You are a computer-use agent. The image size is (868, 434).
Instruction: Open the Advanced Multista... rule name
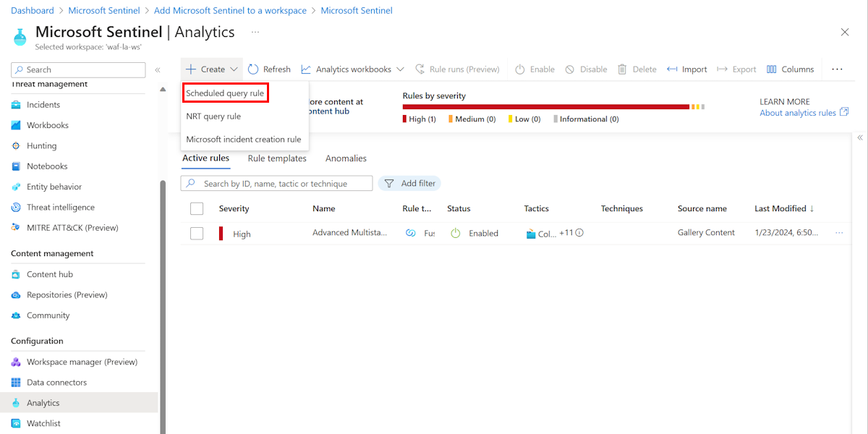pos(349,233)
